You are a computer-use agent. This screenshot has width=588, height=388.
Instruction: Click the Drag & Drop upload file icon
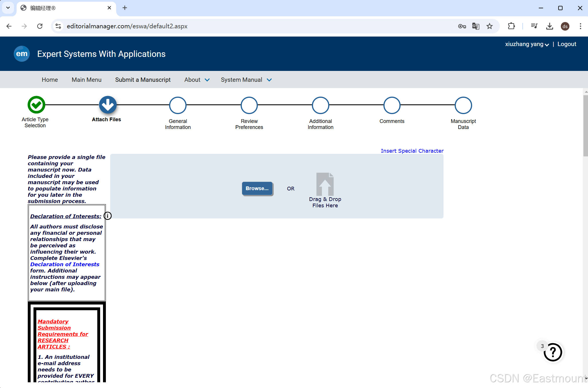[325, 184]
